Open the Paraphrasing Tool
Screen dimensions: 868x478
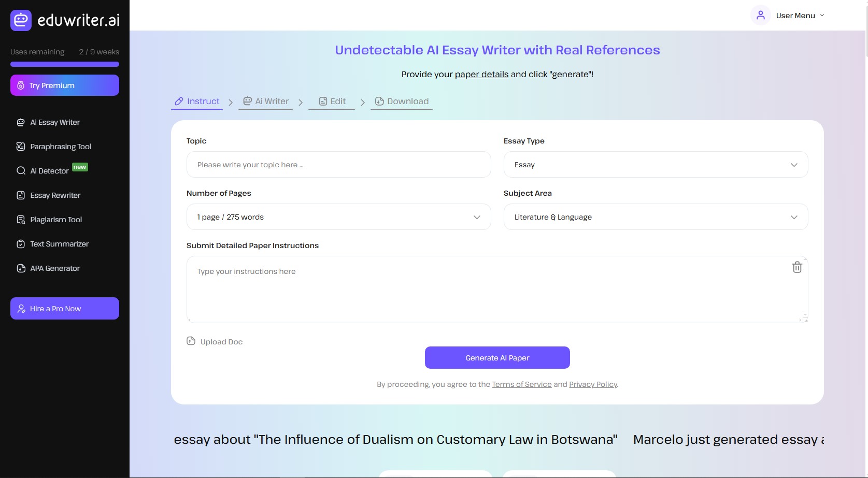61,147
